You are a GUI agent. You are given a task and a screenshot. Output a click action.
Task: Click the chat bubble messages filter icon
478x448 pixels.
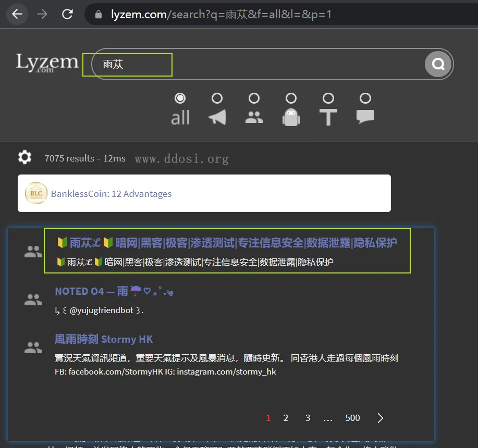[365, 117]
